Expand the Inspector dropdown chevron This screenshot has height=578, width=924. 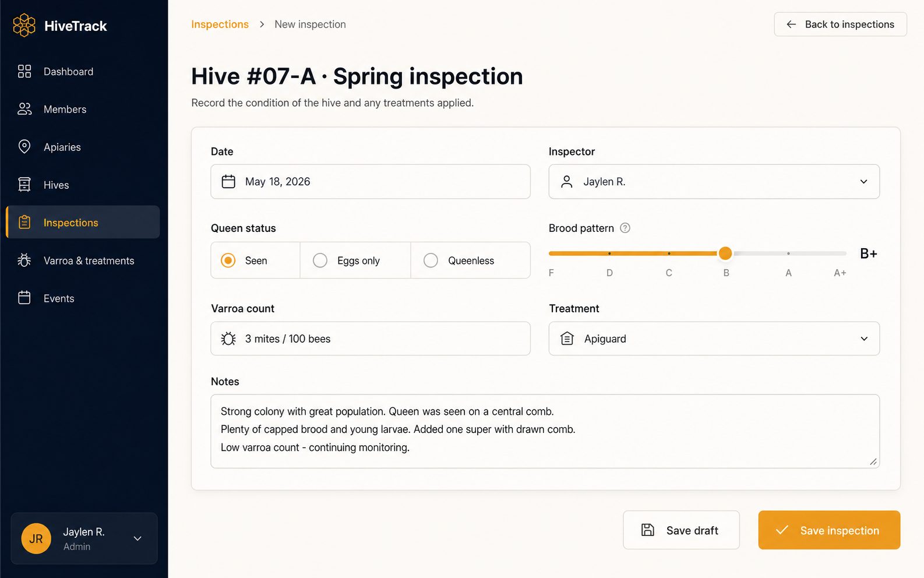(x=864, y=181)
